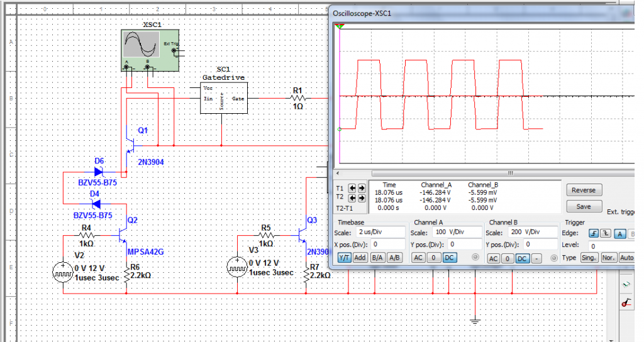
Task: Toggle Add mode in Timebase
Action: 360,258
